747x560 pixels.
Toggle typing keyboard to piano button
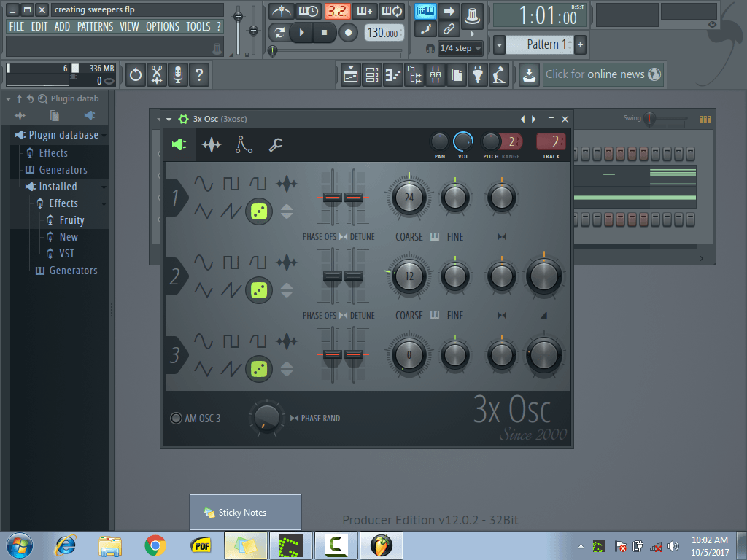[425, 11]
